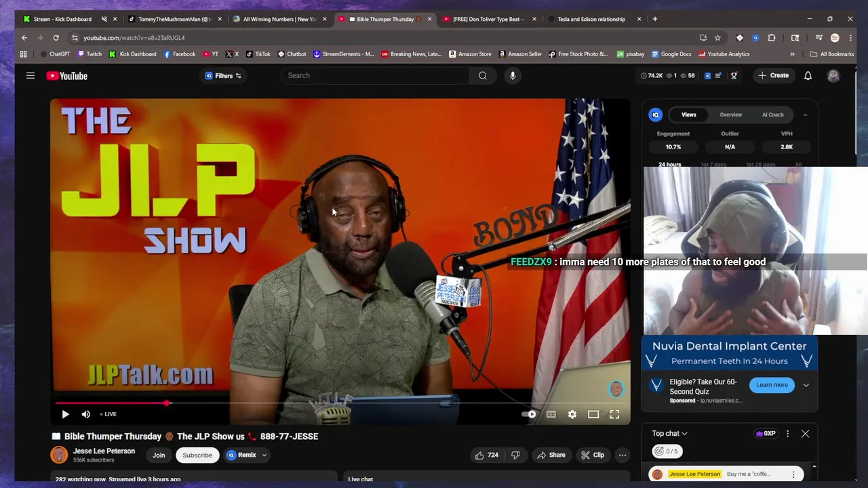Go back to the previous page
Viewport: 868px width, 488px height.
(x=24, y=38)
